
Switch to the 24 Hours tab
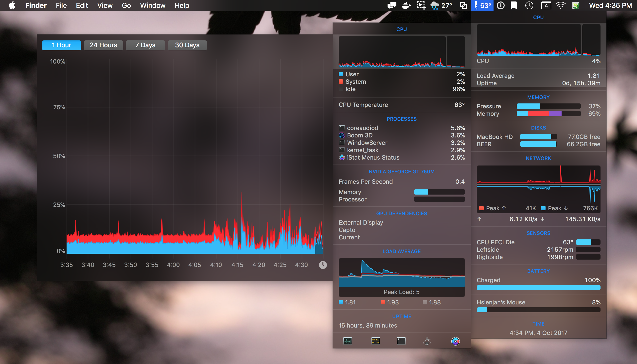coord(103,45)
